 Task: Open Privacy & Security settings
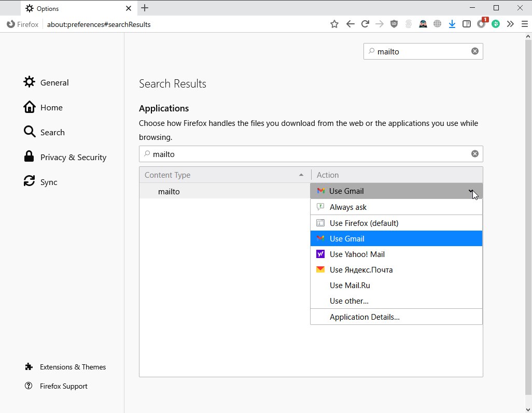[x=65, y=157]
